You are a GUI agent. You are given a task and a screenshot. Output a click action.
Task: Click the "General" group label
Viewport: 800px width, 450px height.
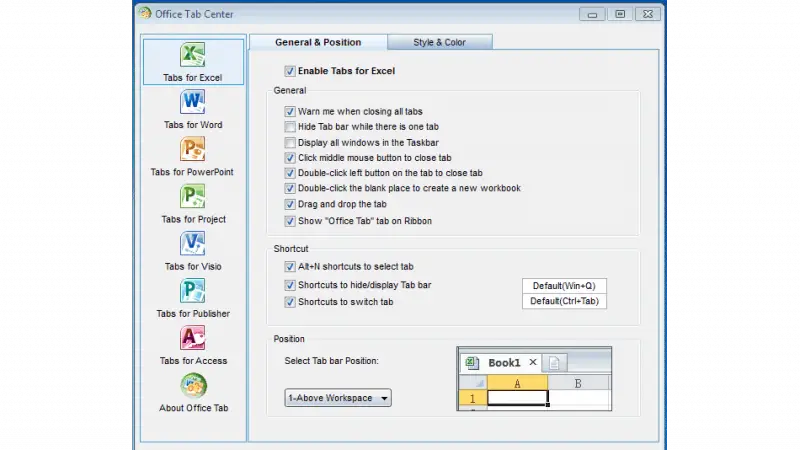pyautogui.click(x=290, y=90)
